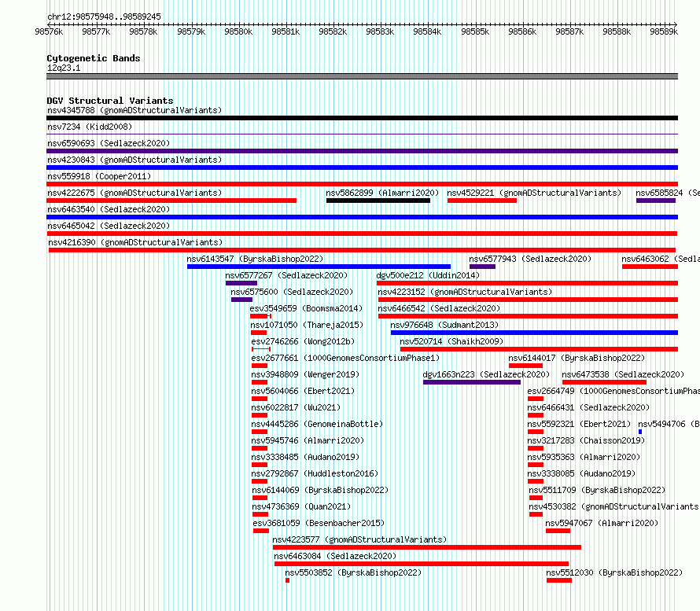Select nsv3338485 (Audano2019) label
700x611 pixels.
pos(305,457)
